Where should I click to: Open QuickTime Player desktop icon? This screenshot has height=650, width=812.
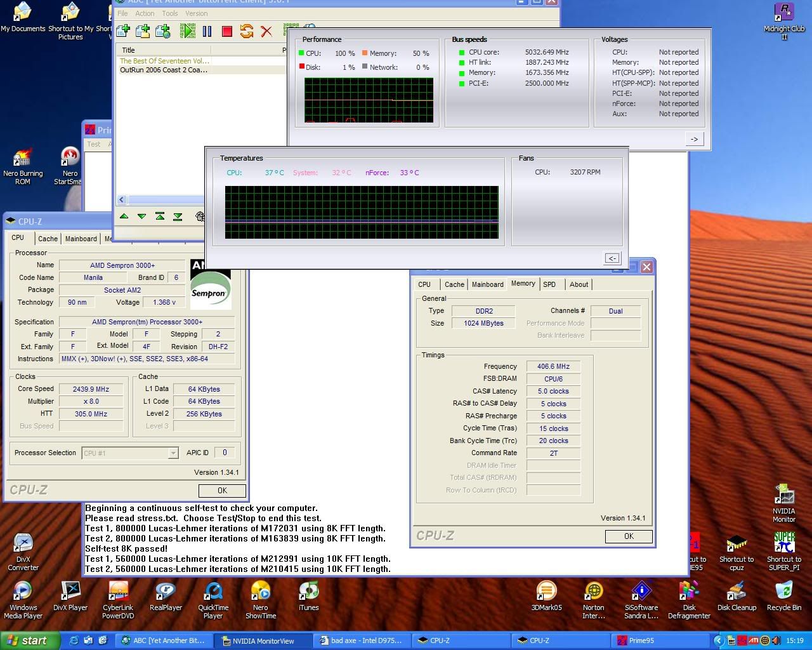point(213,600)
